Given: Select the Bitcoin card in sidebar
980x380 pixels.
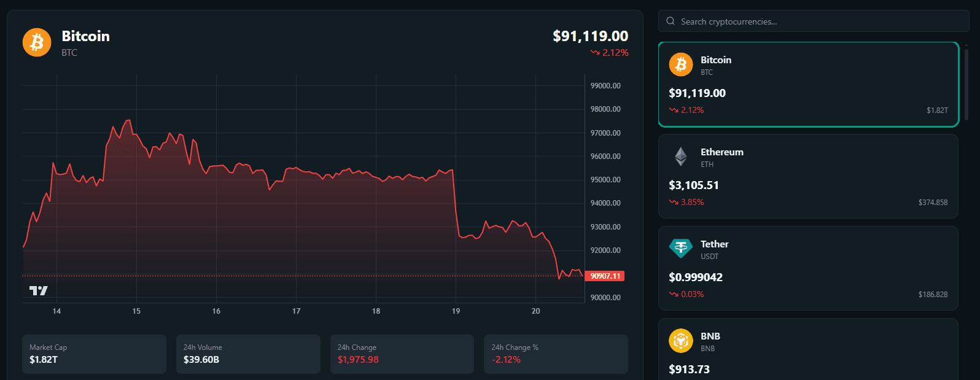Looking at the screenshot, I should tap(808, 85).
